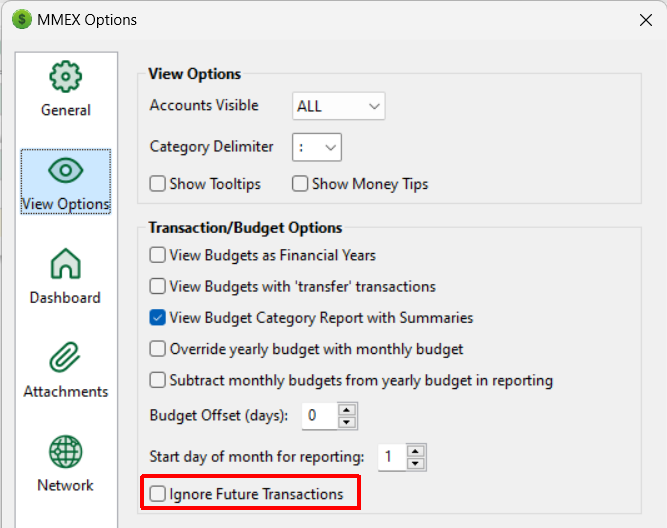Enable View Budgets with 'transfer' transactions
The width and height of the screenshot is (667, 528).
tap(158, 287)
